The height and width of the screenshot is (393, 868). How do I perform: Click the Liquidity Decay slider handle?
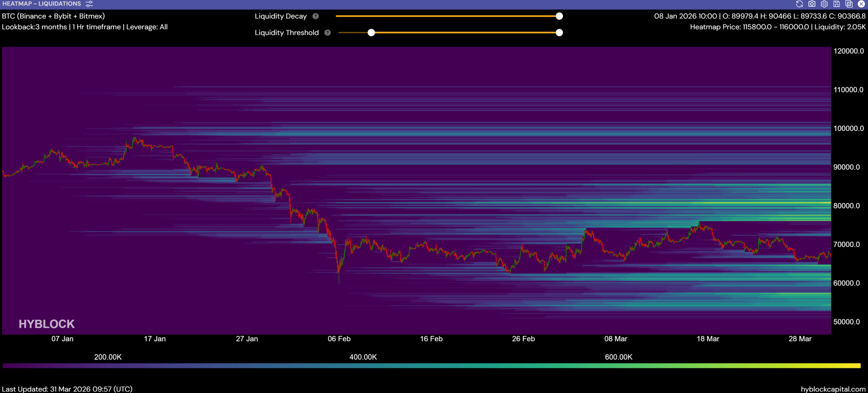pos(559,16)
